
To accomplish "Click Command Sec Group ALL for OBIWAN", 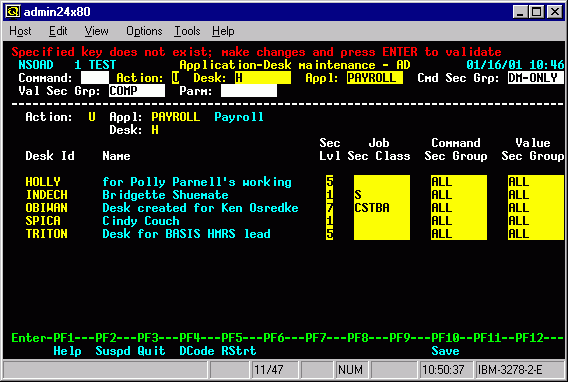I will point(459,208).
